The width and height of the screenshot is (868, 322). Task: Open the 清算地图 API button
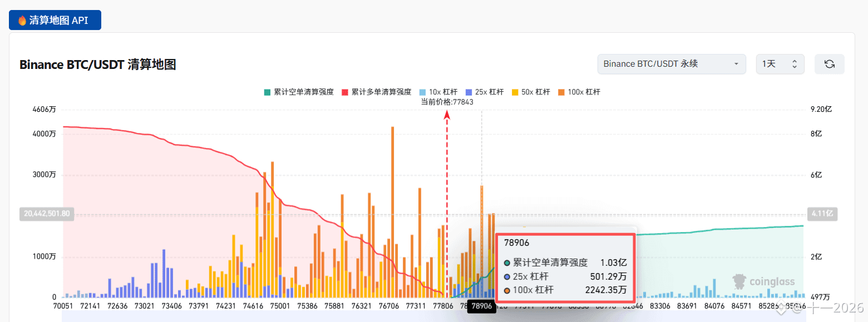click(x=55, y=20)
